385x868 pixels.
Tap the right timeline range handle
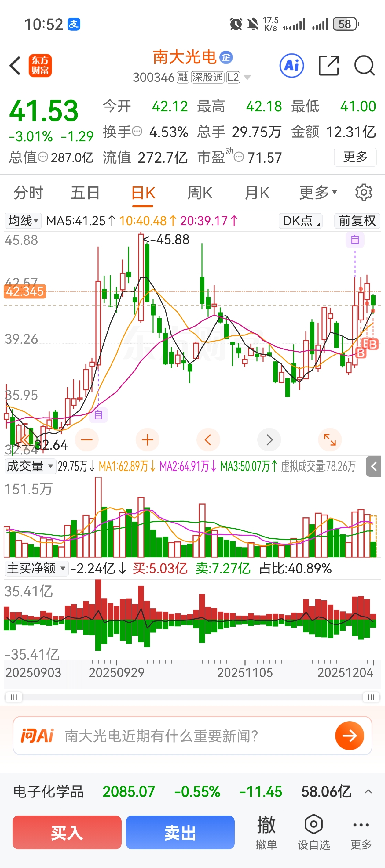click(x=371, y=697)
